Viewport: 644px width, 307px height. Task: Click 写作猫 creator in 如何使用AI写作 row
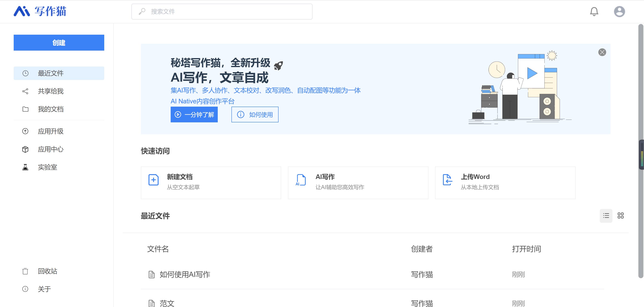point(422,275)
